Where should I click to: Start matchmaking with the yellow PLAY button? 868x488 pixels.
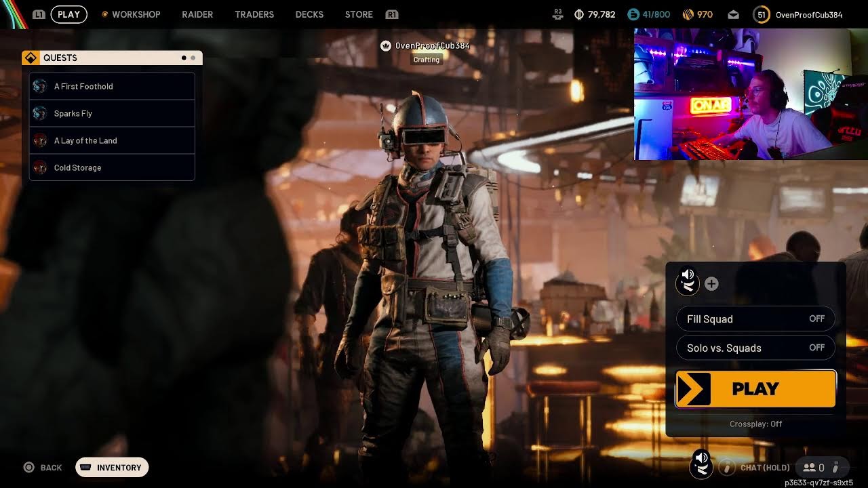point(755,389)
